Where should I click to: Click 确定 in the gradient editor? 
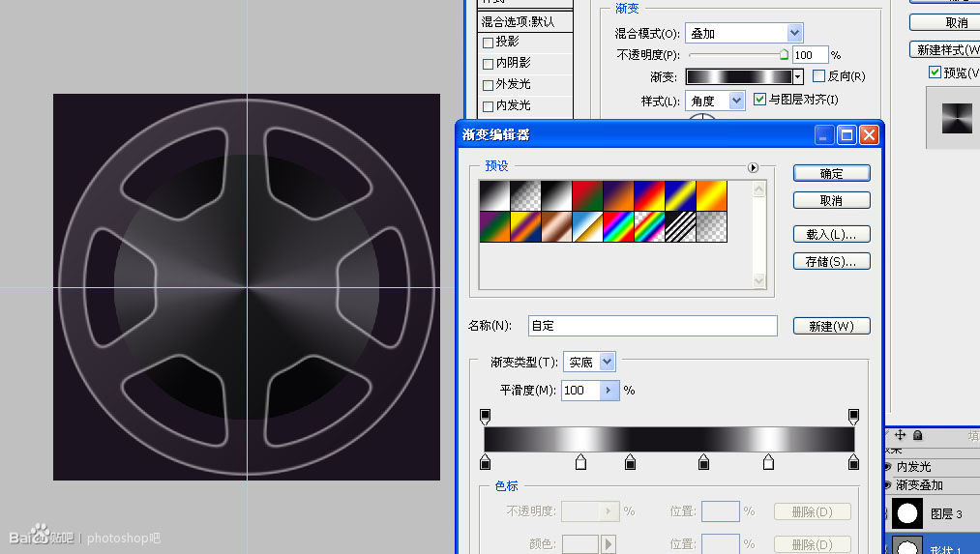pos(831,174)
